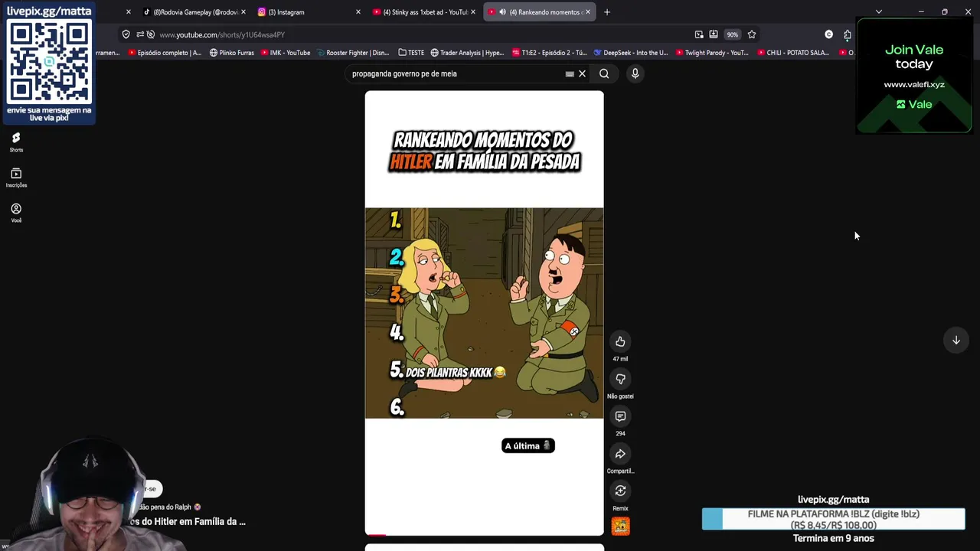980x551 pixels.
Task: Open the tracking protection shield icon
Action: [126, 34]
